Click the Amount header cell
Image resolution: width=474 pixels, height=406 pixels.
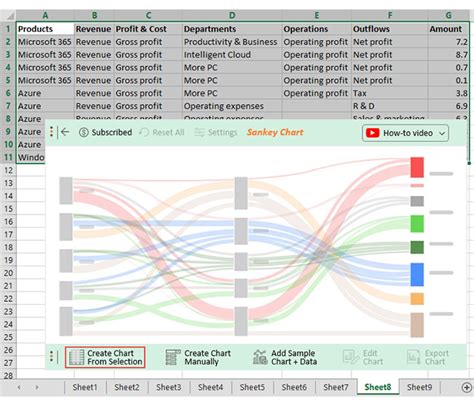point(449,29)
